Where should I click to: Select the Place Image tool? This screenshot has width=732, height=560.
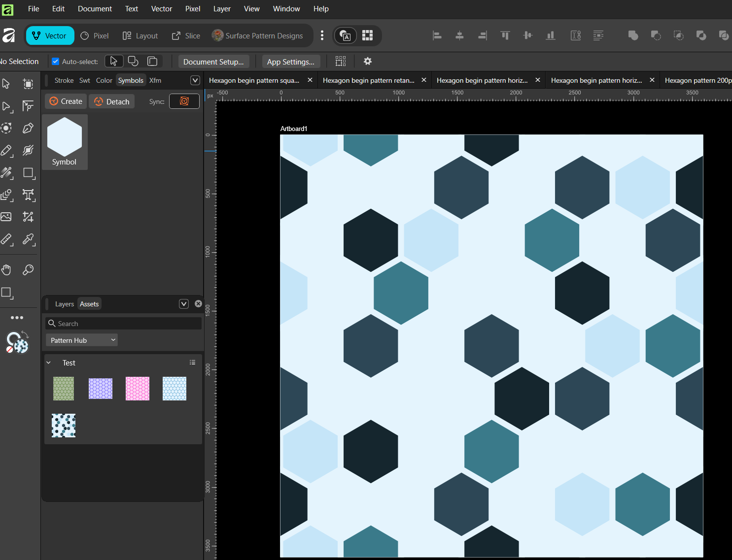[x=6, y=217]
